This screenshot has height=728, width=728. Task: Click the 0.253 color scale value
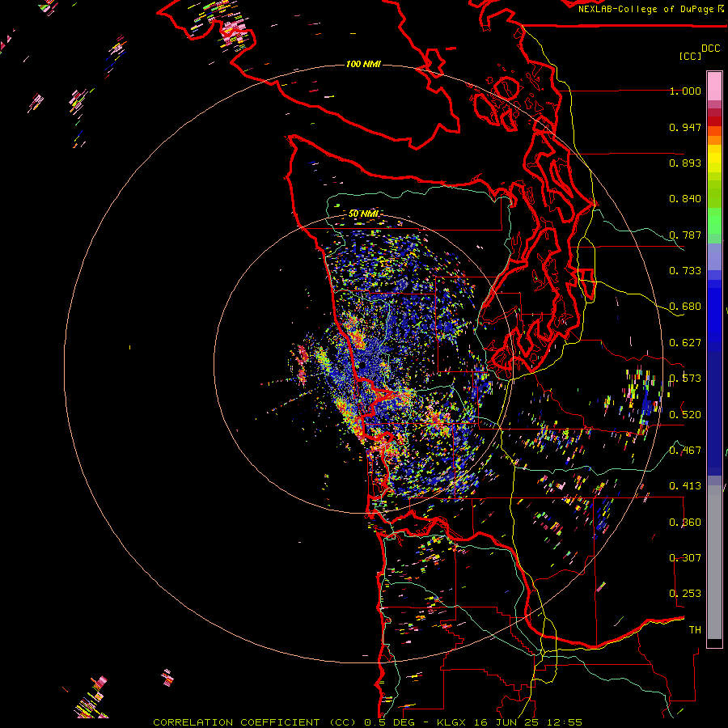pos(685,594)
